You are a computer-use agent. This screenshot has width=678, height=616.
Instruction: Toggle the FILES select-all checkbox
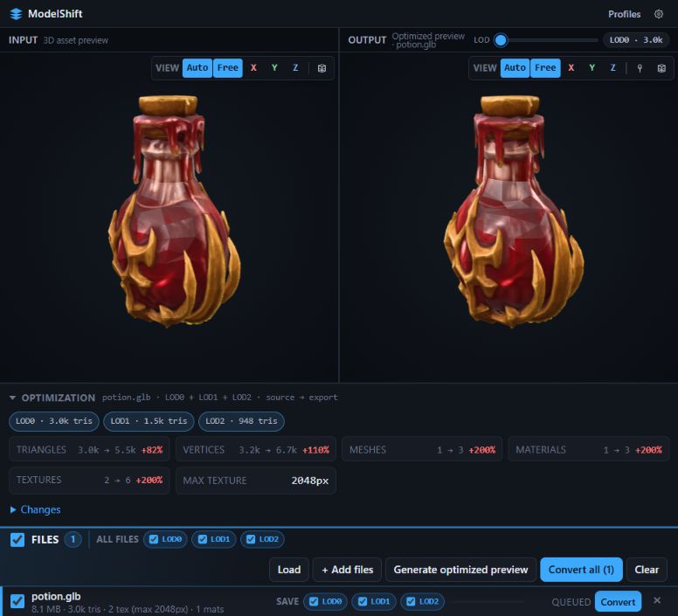coord(17,539)
